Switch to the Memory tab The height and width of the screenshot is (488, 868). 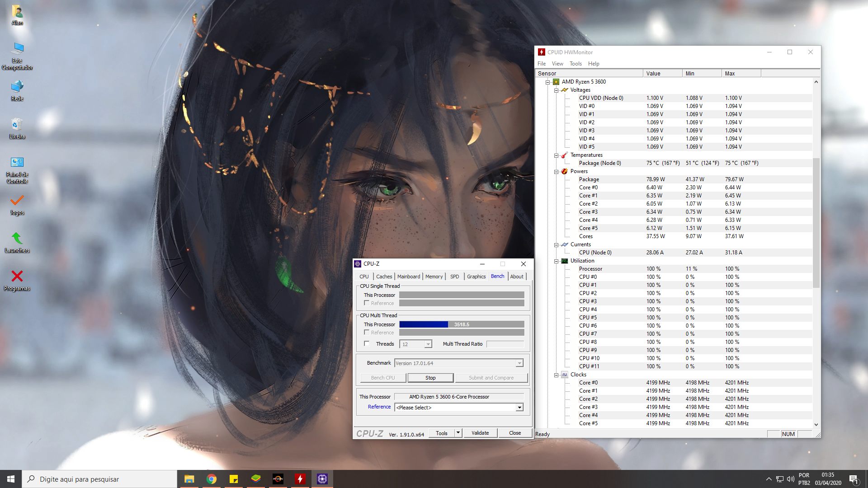[x=434, y=277]
